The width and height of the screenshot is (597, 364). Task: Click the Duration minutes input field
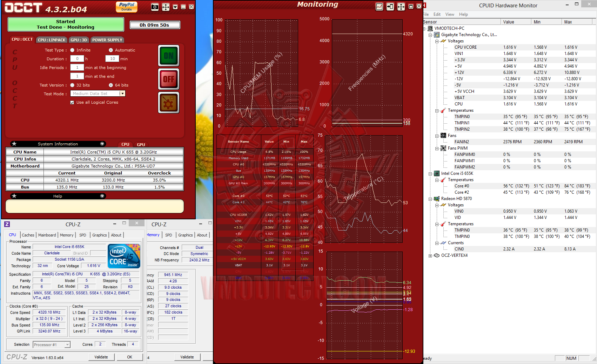point(112,59)
